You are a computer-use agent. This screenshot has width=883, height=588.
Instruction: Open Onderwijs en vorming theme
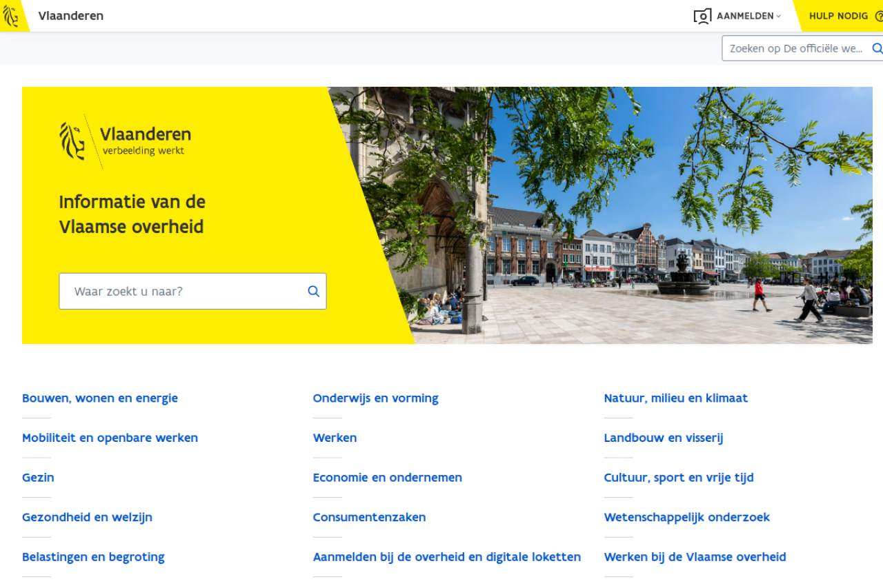click(x=375, y=398)
